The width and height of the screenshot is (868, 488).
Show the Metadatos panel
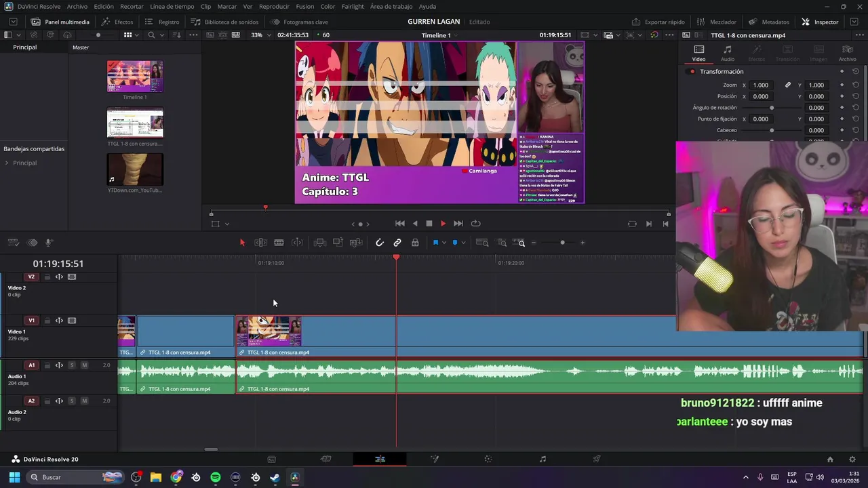769,22
